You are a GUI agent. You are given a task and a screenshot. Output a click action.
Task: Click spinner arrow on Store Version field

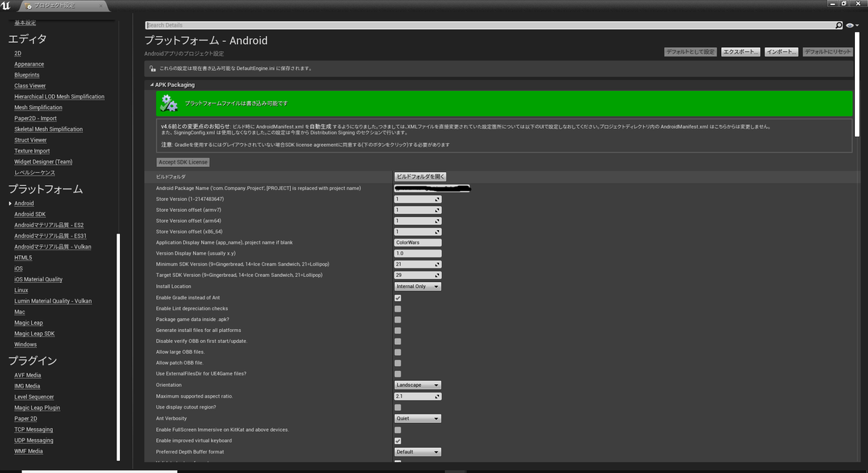pyautogui.click(x=437, y=199)
